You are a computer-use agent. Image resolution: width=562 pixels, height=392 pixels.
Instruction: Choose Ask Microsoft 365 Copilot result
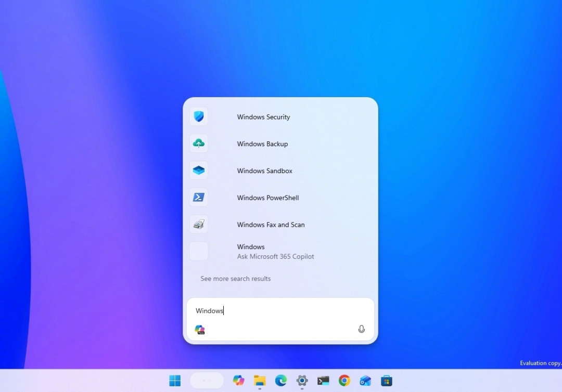(x=275, y=256)
